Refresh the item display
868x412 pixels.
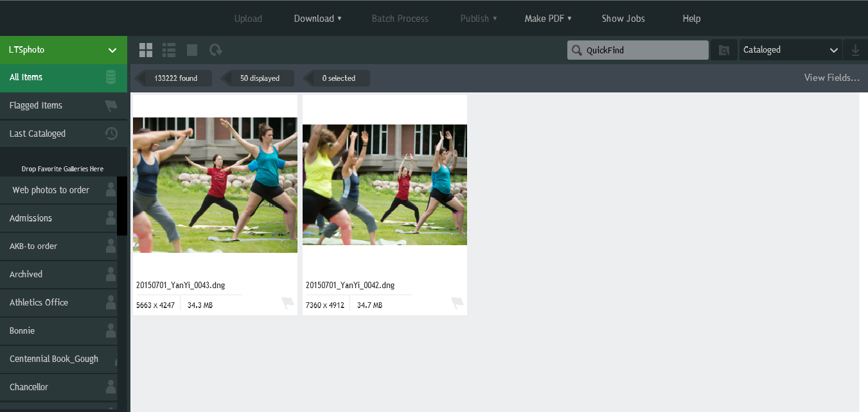pyautogui.click(x=216, y=50)
